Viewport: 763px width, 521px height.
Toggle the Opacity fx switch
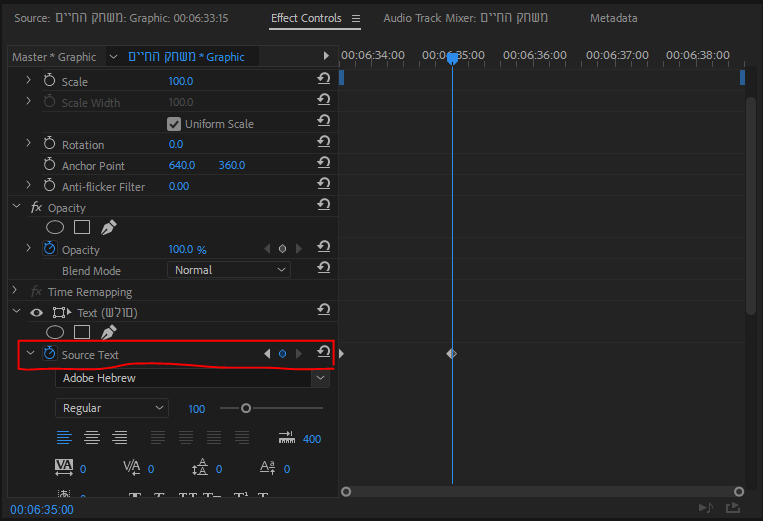(x=36, y=208)
